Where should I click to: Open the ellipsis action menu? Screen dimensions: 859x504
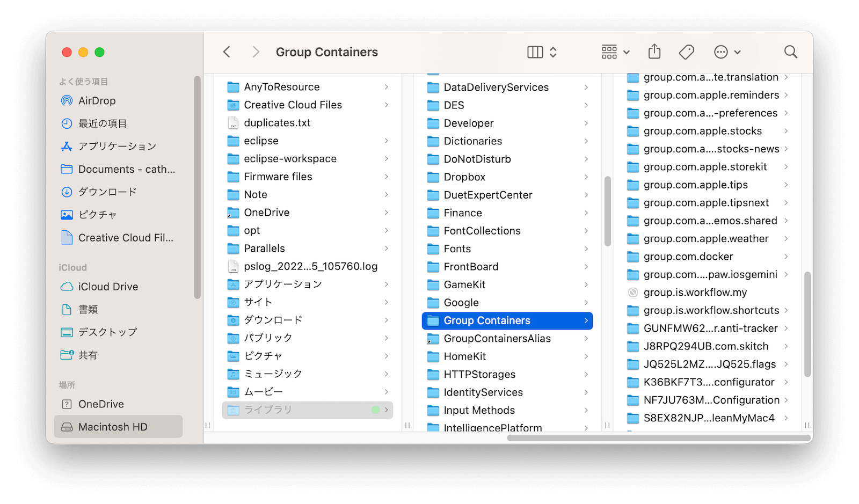coord(727,52)
